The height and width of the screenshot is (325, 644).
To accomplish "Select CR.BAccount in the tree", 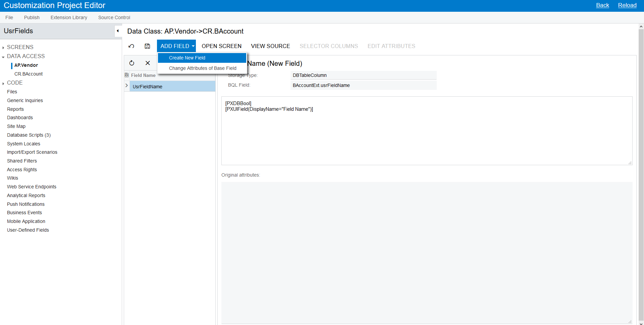I will pyautogui.click(x=29, y=74).
